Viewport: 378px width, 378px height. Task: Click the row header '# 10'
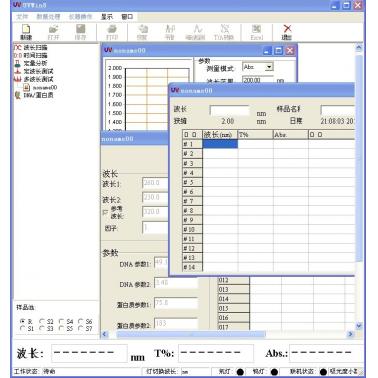(192, 229)
